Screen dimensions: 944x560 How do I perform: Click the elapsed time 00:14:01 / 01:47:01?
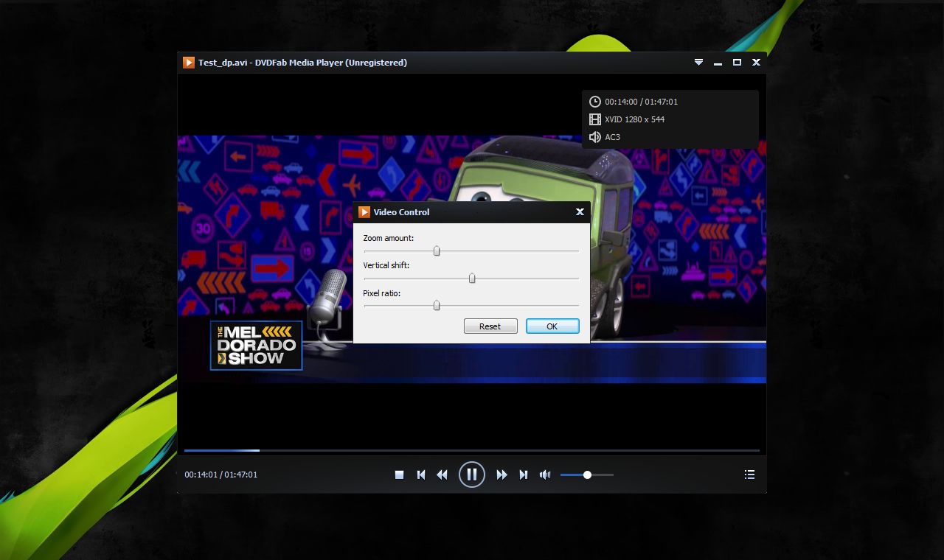(221, 475)
